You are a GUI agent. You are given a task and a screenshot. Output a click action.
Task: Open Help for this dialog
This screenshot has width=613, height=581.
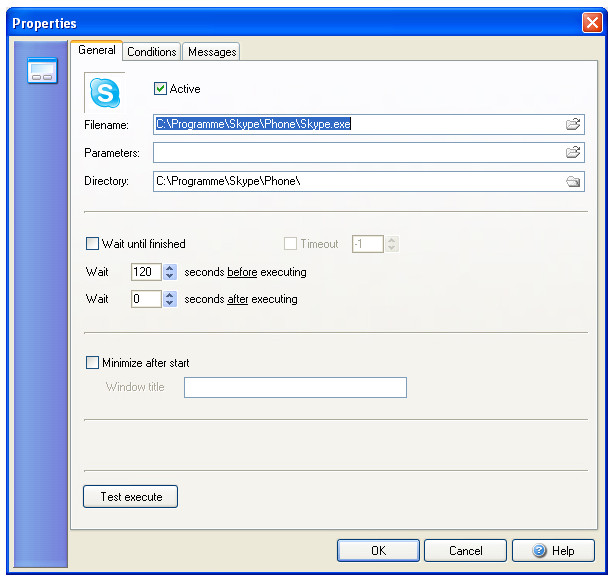553,551
